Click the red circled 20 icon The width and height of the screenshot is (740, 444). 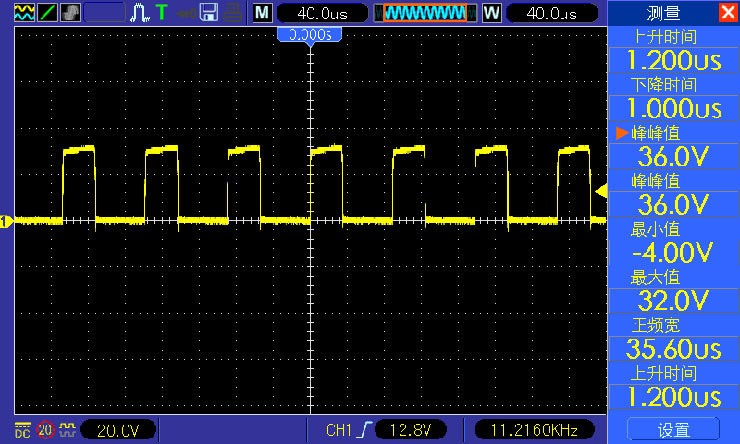45,430
